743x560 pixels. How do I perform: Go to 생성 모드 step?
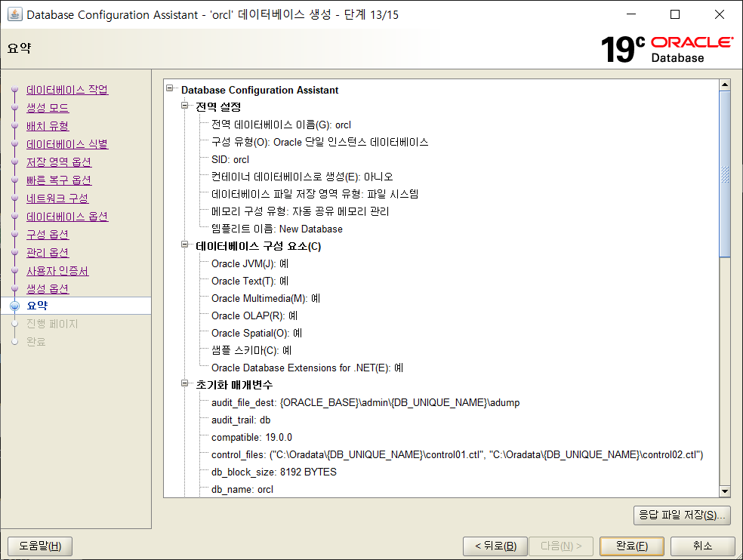tap(48, 107)
